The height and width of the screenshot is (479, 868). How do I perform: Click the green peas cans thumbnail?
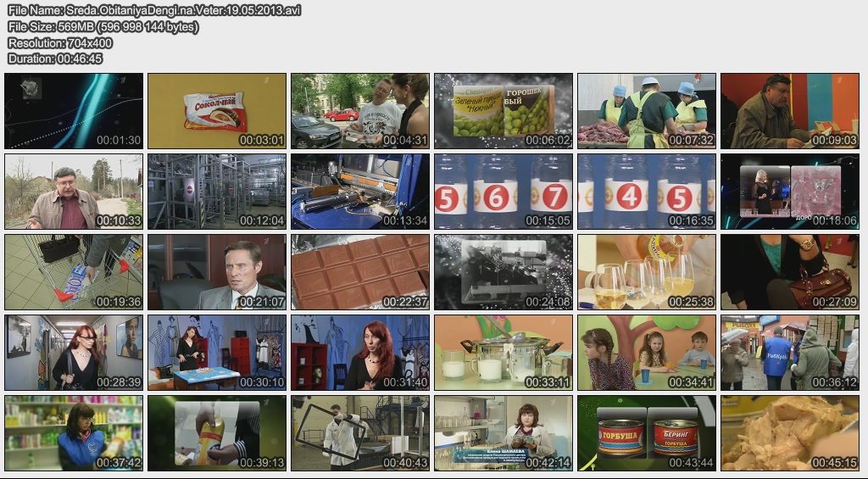504,111
